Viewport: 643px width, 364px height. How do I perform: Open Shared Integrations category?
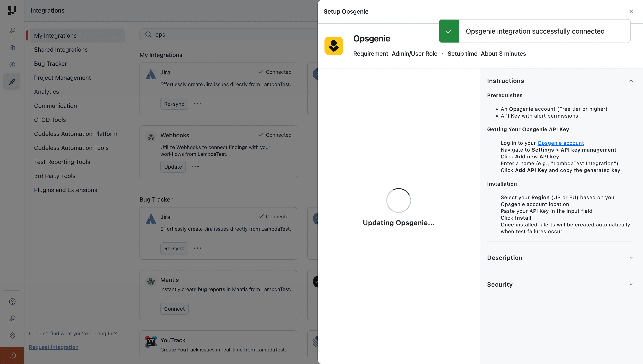(x=61, y=50)
